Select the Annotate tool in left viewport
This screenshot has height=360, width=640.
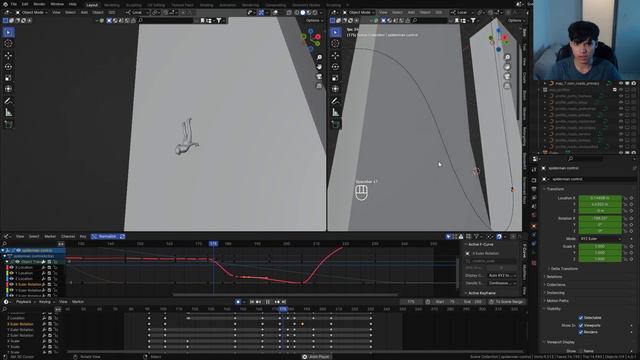pos(8,101)
